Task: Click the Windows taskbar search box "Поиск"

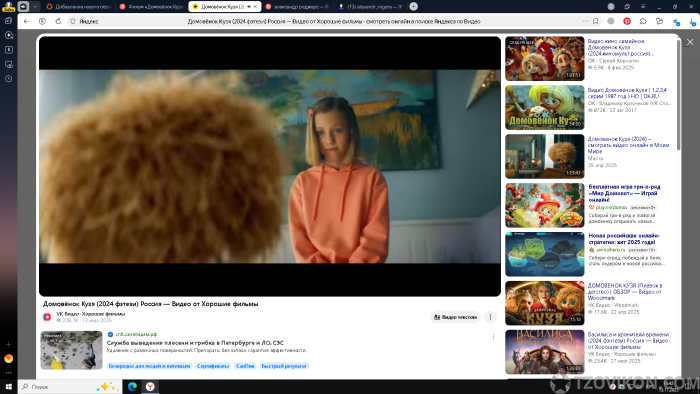Action: pos(70,386)
